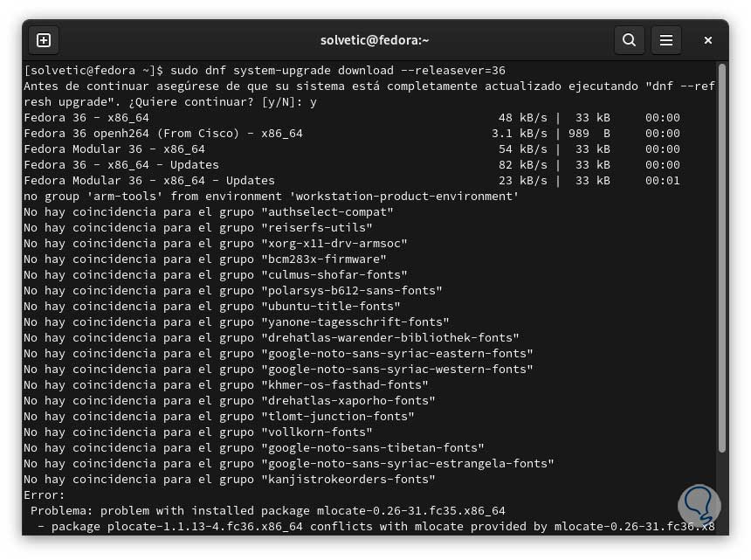The width and height of the screenshot is (751, 560).
Task: Click the solvetic@fedora window title
Action: [x=375, y=40]
